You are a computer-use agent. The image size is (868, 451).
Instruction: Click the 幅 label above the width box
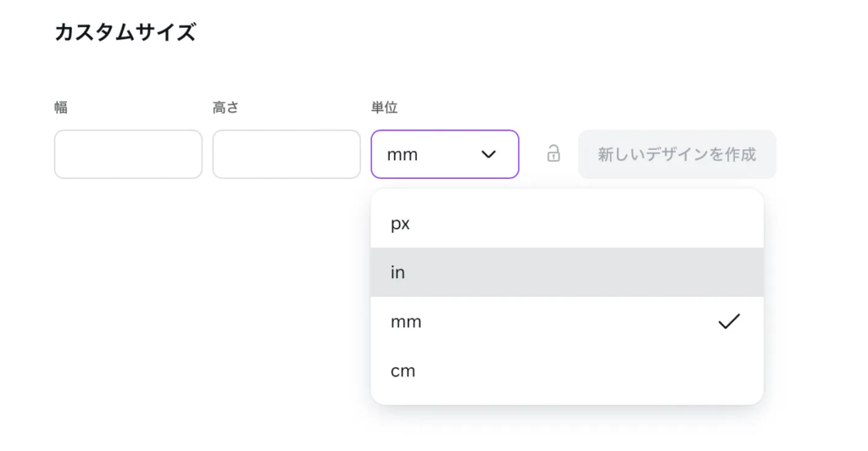point(61,108)
